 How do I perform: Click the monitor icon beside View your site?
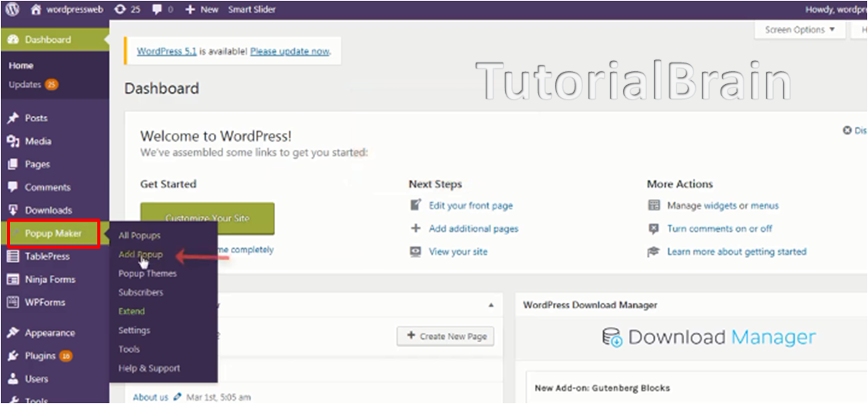415,252
